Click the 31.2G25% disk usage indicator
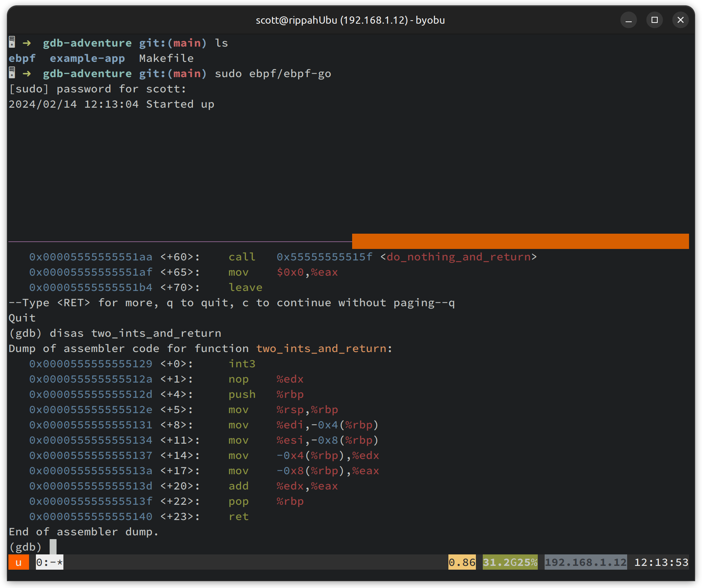 coord(510,562)
